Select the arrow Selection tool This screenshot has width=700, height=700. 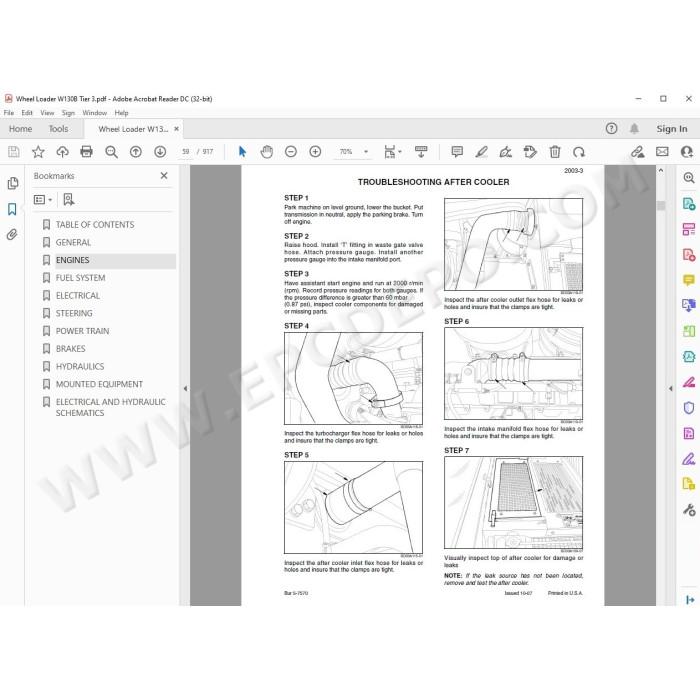click(242, 152)
